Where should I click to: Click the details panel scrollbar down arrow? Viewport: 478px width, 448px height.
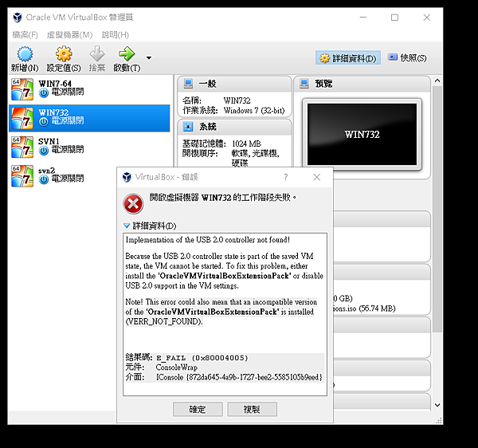(437, 405)
